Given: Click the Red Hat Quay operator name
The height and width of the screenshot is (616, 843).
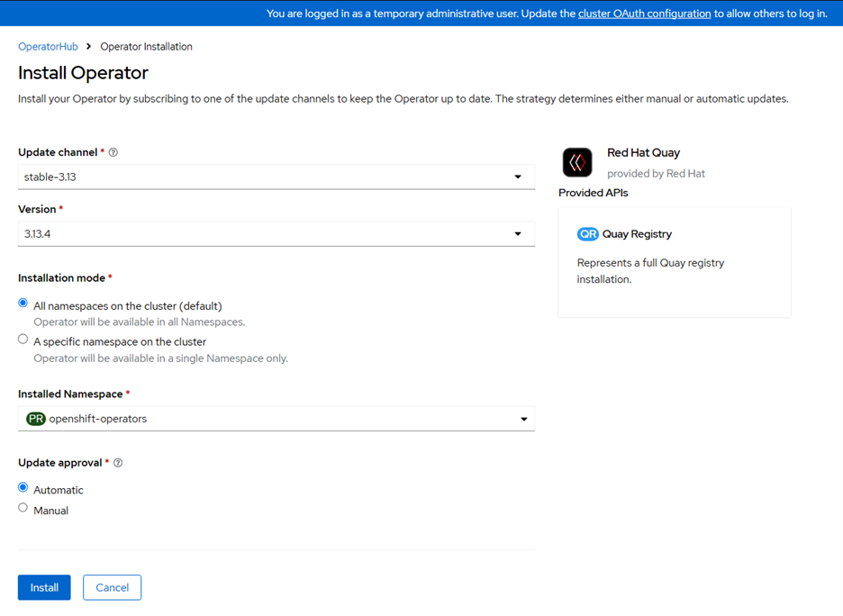Looking at the screenshot, I should (x=644, y=153).
